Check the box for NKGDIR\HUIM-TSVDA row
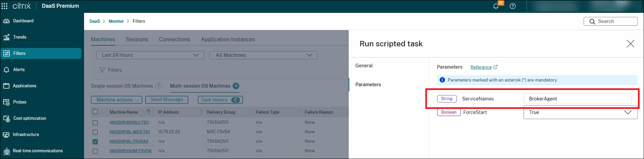644x159 pixels. (x=95, y=151)
